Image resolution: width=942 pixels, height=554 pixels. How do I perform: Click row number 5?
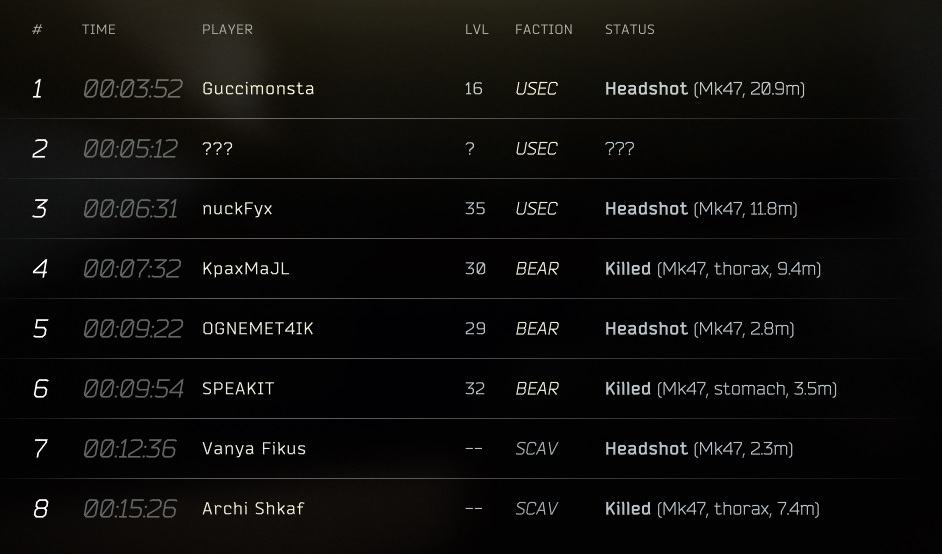(40, 329)
